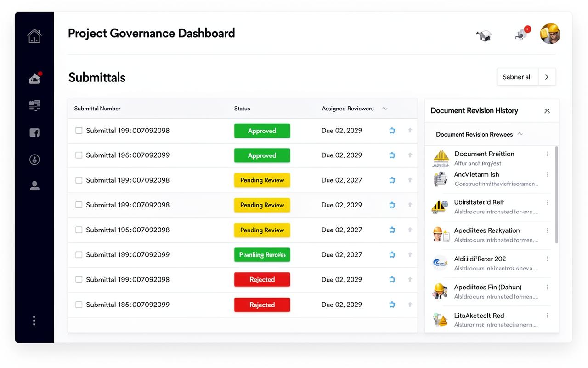Open the user profile silhouette icon in sidebar

(x=34, y=186)
